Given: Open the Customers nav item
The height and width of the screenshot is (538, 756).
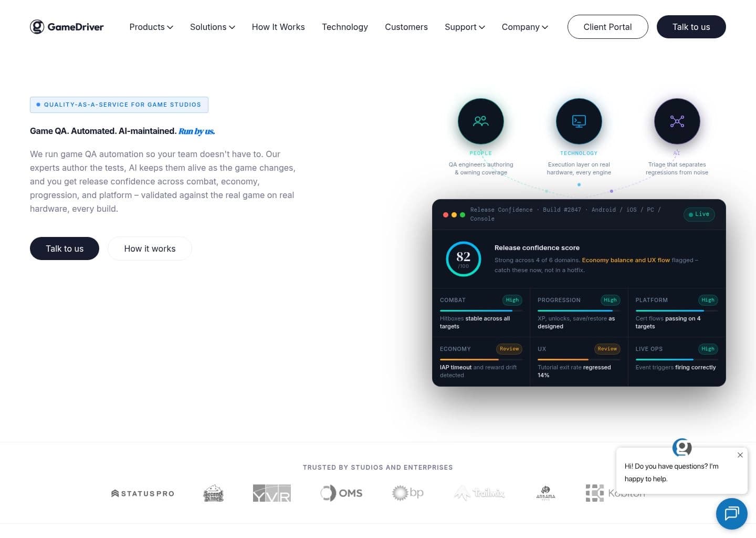Looking at the screenshot, I should [x=406, y=27].
